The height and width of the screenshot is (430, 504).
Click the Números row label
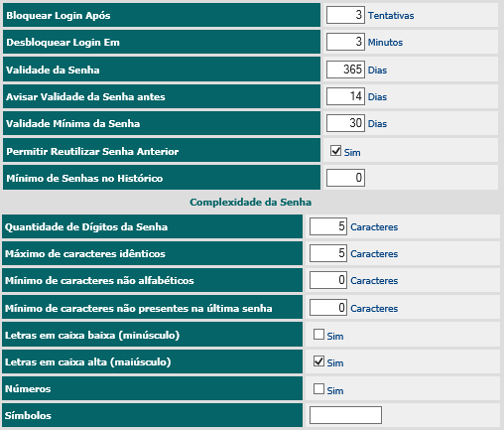coord(28,388)
